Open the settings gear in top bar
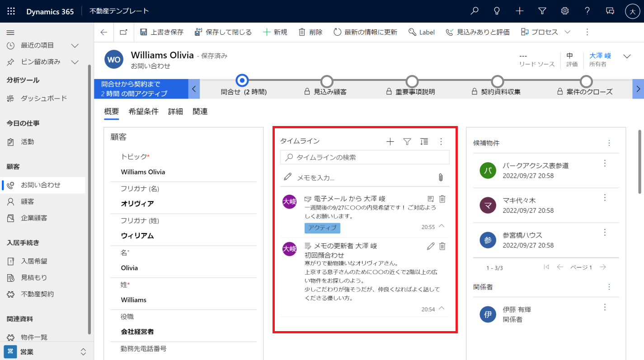 pyautogui.click(x=564, y=11)
